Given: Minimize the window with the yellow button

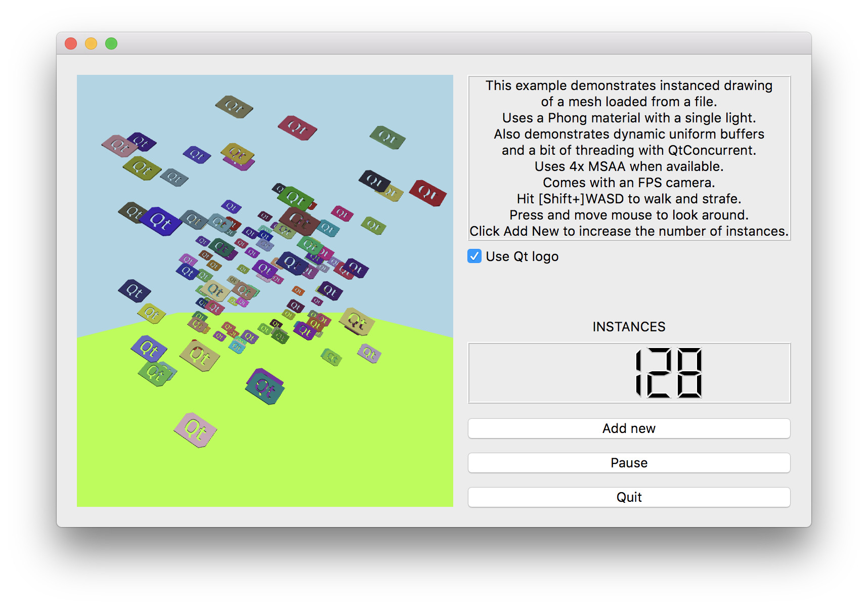Looking at the screenshot, I should 91,44.
